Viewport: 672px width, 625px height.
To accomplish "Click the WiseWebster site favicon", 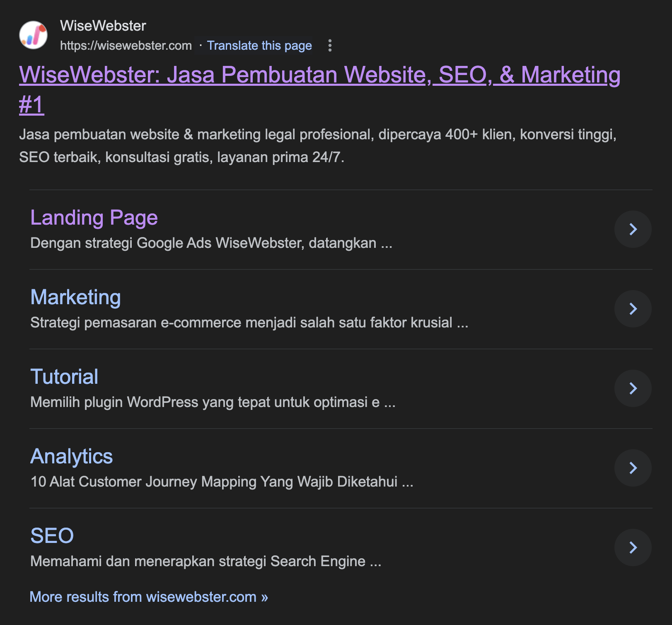I will 33,35.
